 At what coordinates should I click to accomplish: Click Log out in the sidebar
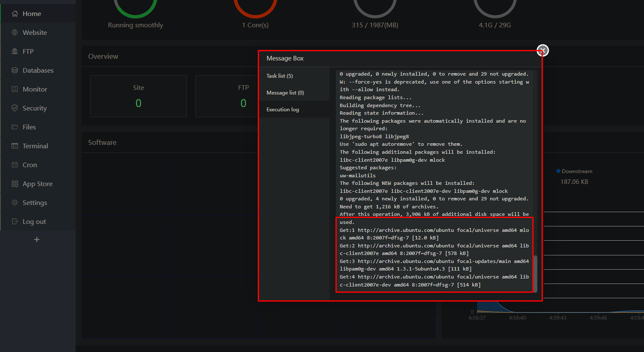[34, 222]
